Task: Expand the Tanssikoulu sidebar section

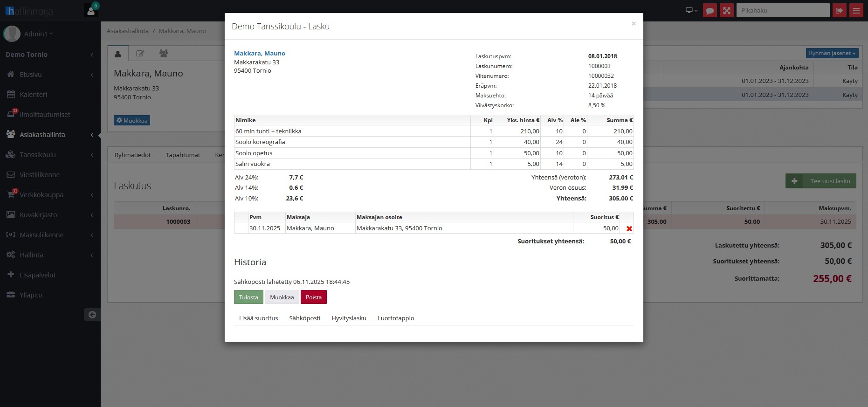Action: point(37,155)
